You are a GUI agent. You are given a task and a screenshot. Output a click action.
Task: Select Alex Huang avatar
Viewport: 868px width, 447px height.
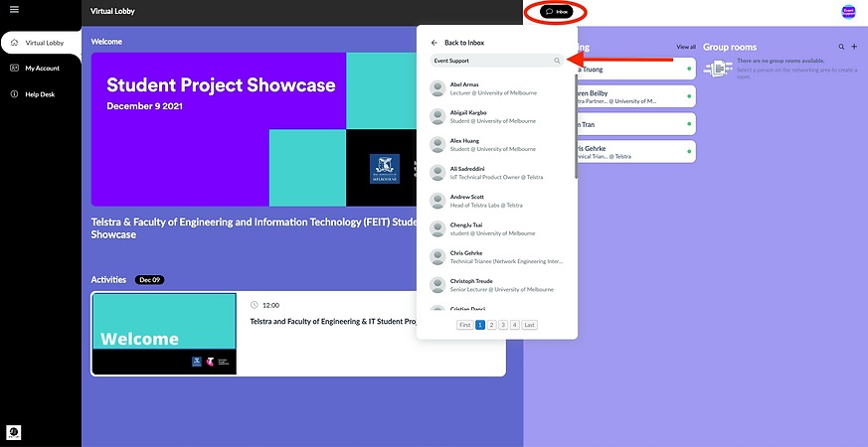coord(437,144)
